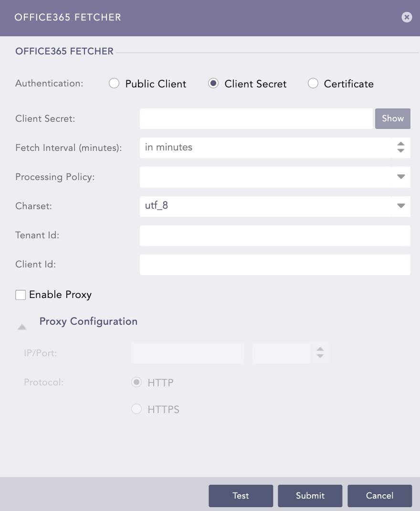Show the client secret value

coord(393,118)
